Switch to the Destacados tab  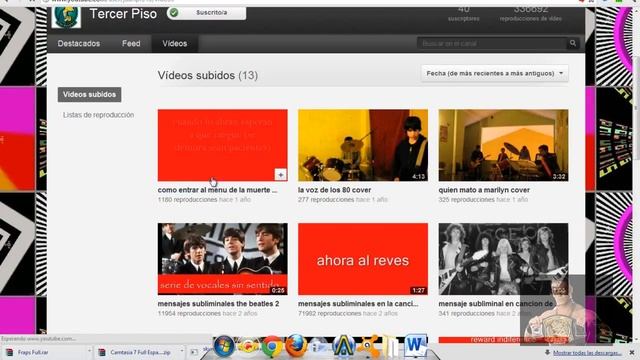click(78, 44)
